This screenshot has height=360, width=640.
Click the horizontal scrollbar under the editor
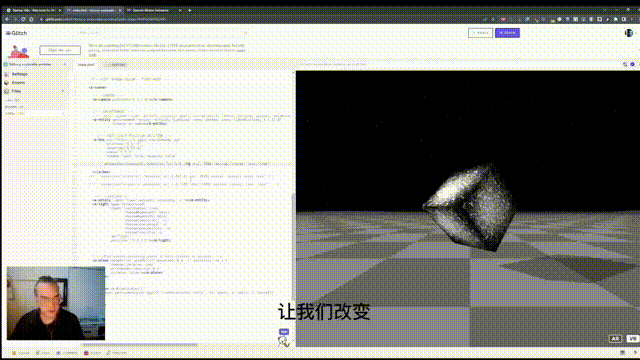click(x=141, y=345)
